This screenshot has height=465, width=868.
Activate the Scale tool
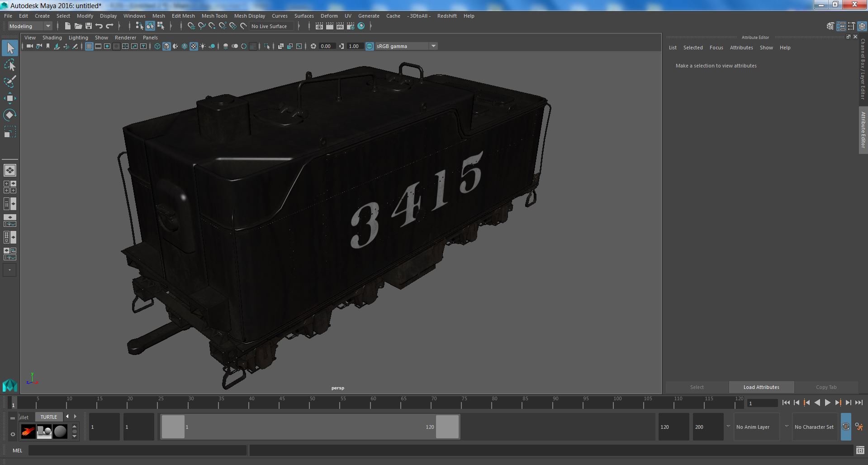10,132
